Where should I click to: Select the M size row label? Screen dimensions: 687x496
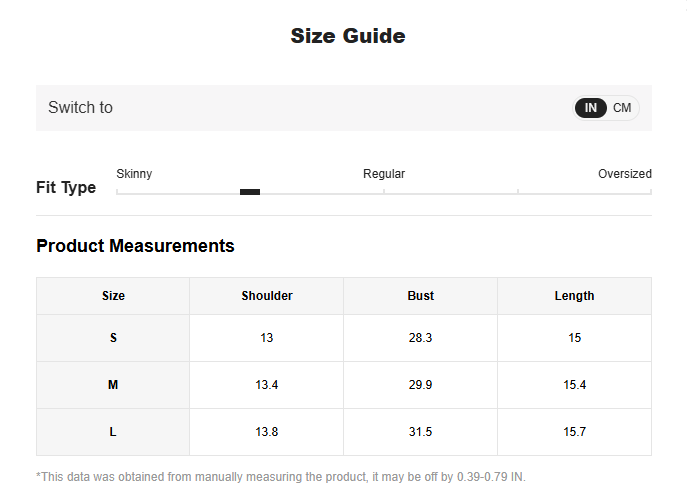(113, 385)
